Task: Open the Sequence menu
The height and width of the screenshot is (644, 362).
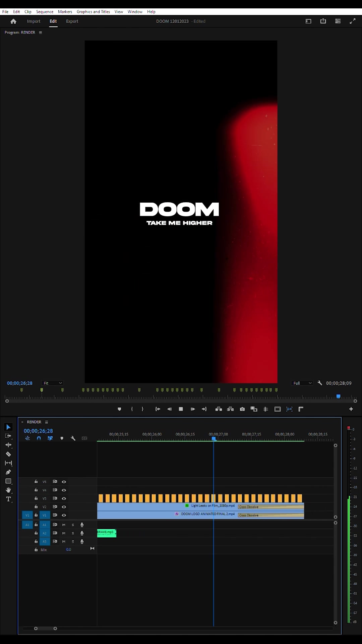Action: point(45,12)
